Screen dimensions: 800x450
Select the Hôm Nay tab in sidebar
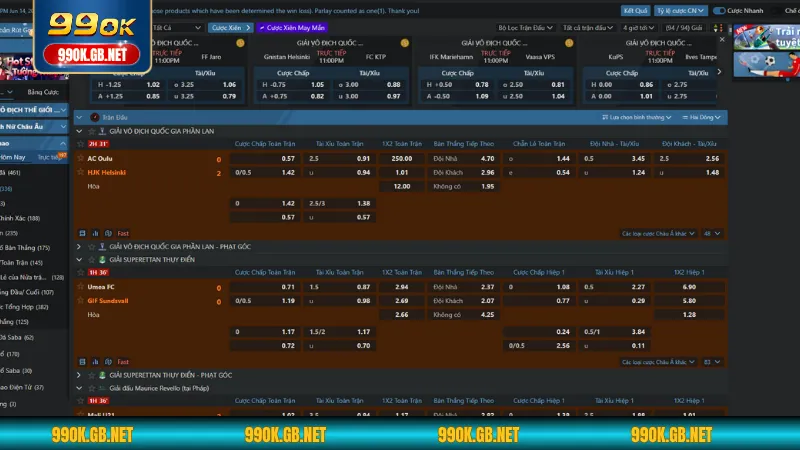pyautogui.click(x=13, y=157)
